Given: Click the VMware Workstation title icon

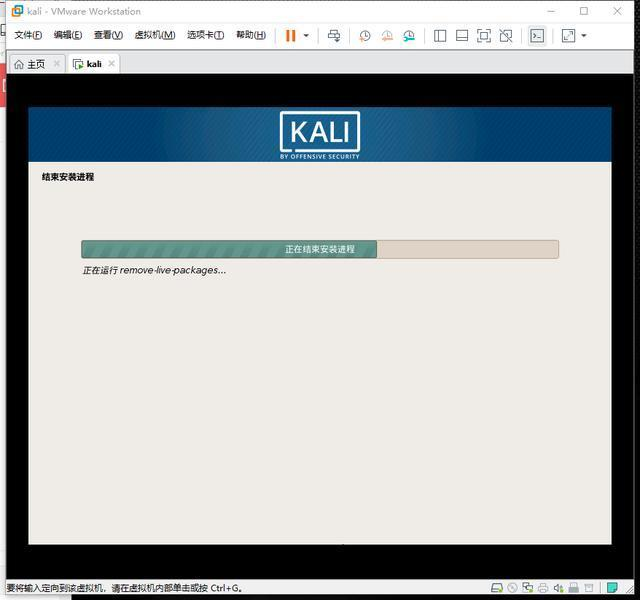Looking at the screenshot, I should click(17, 11).
